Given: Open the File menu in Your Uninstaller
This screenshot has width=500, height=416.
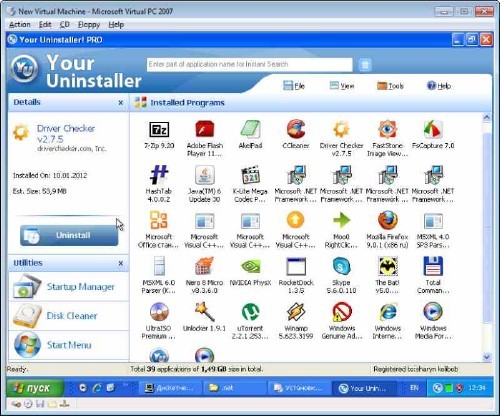Looking at the screenshot, I should point(294,86).
